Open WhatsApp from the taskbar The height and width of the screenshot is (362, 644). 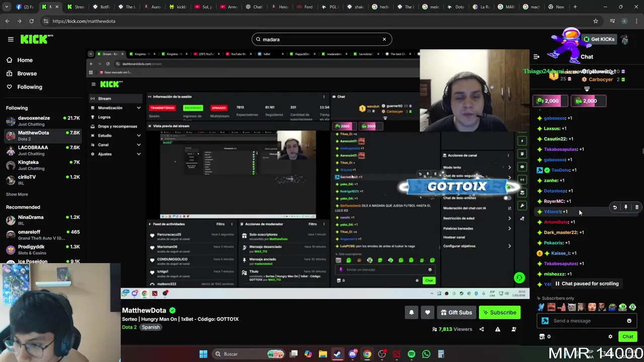click(426, 354)
